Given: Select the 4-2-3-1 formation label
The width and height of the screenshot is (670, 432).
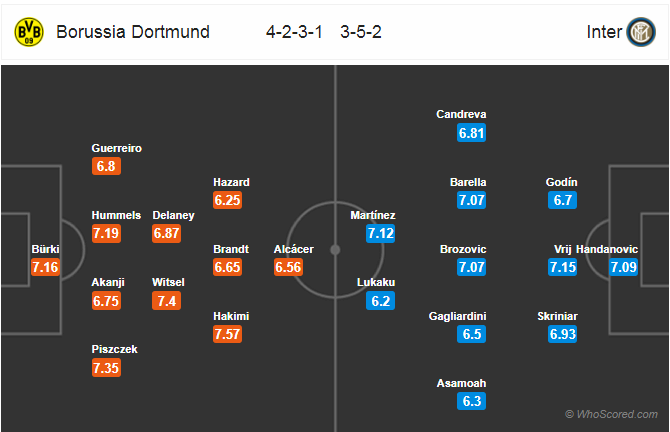Looking at the screenshot, I should pyautogui.click(x=294, y=32).
